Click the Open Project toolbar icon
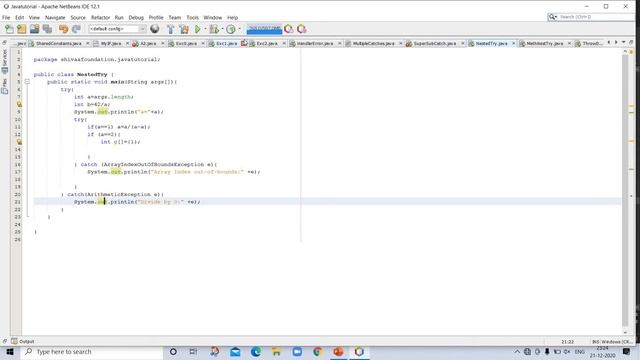The height and width of the screenshot is (360, 640). [35, 29]
